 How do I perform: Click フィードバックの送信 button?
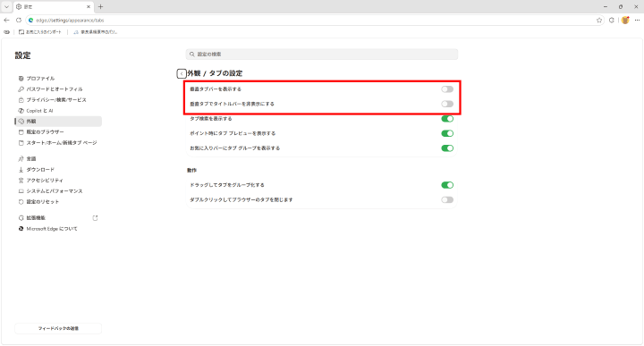pyautogui.click(x=58, y=328)
